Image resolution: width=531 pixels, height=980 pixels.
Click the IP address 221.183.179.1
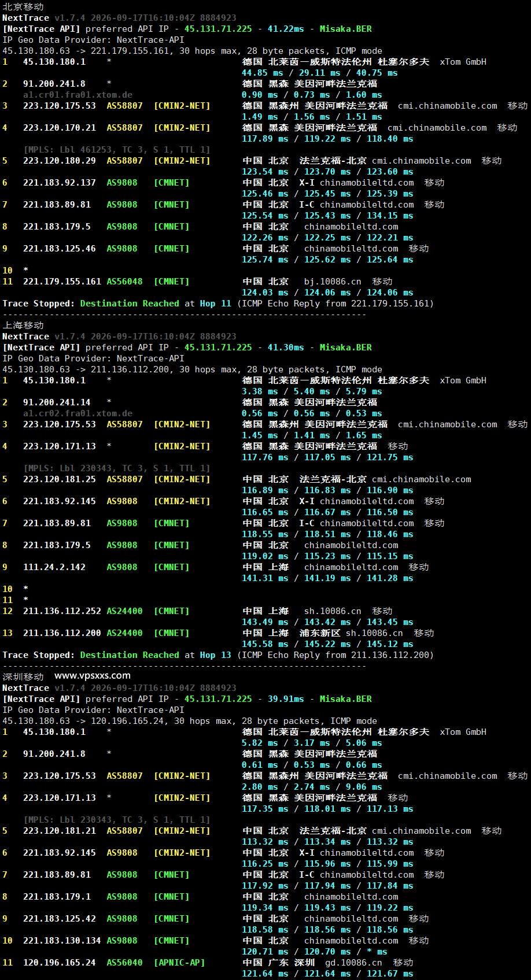pyautogui.click(x=57, y=897)
